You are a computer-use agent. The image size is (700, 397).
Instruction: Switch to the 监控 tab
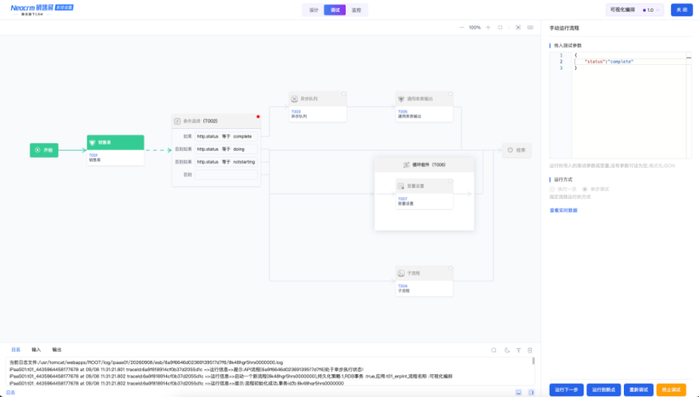pos(356,10)
